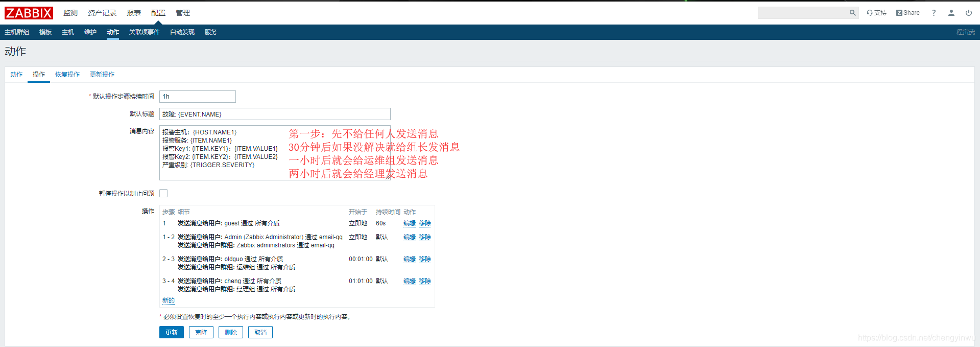This screenshot has width=980, height=347.
Task: Edit step 1-2 Admin operation
Action: (x=410, y=237)
